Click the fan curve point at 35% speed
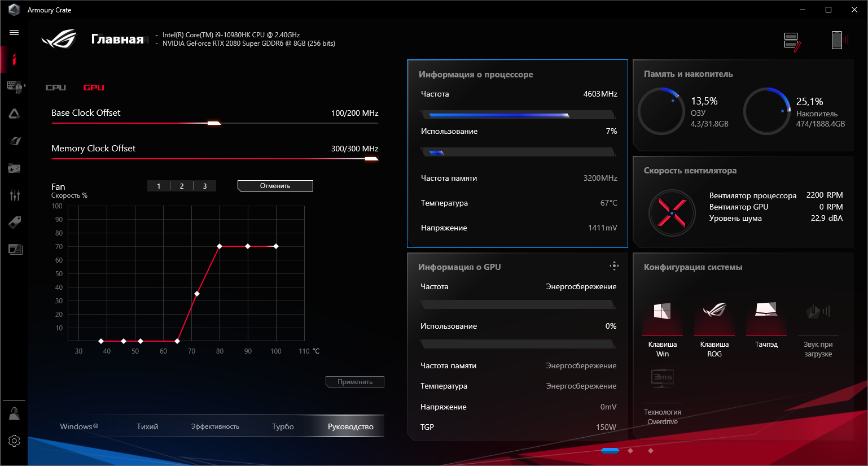 click(x=197, y=294)
